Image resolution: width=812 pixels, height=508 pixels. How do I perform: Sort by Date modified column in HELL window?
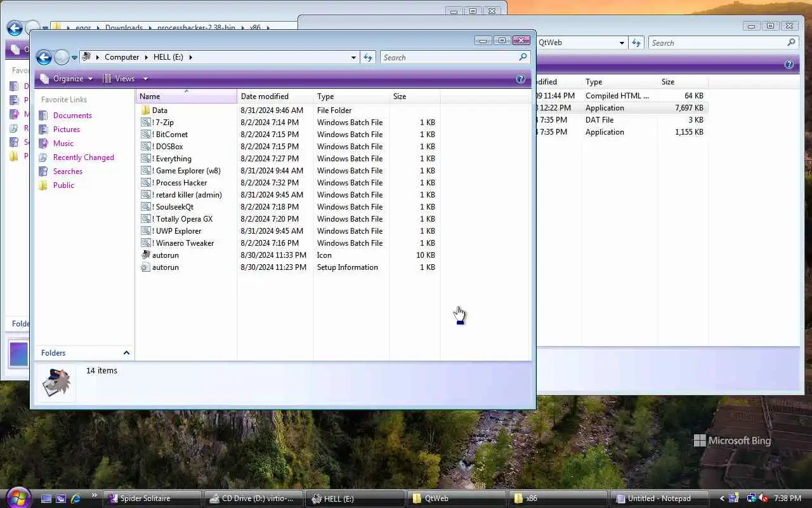pos(275,97)
